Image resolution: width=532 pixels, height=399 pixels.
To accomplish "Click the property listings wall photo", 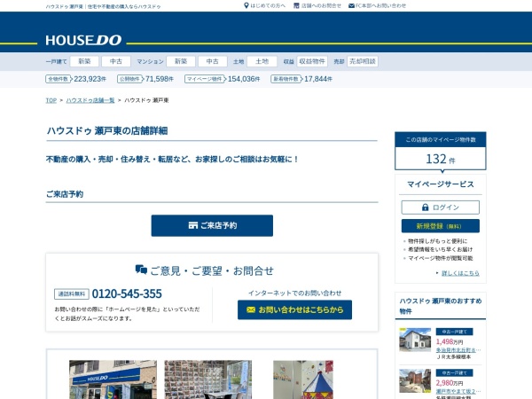I will [208, 379].
